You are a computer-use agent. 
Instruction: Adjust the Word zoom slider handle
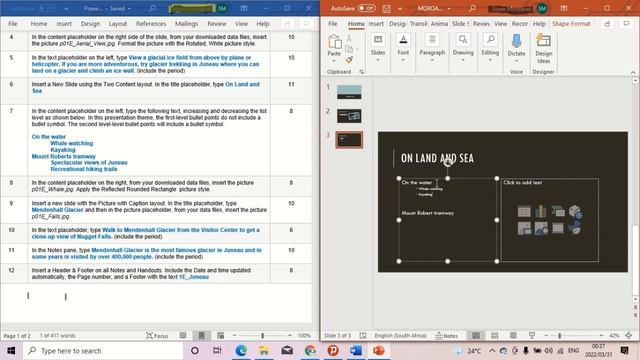point(262,336)
